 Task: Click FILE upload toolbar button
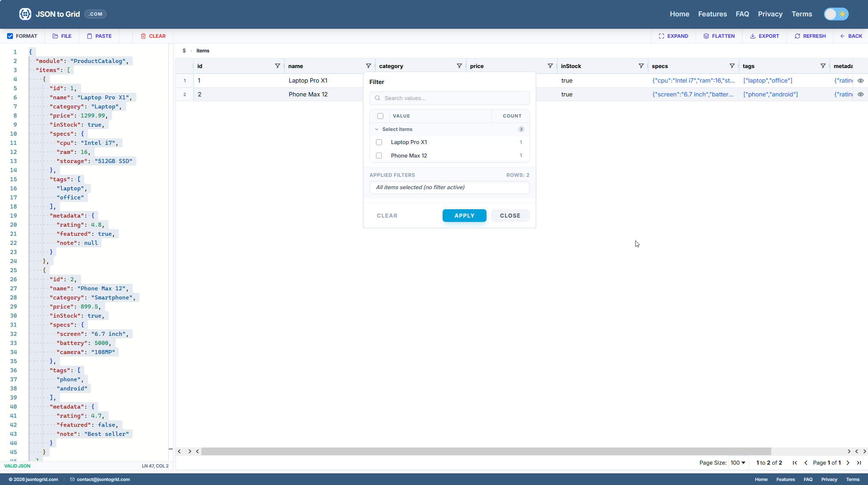coord(62,36)
